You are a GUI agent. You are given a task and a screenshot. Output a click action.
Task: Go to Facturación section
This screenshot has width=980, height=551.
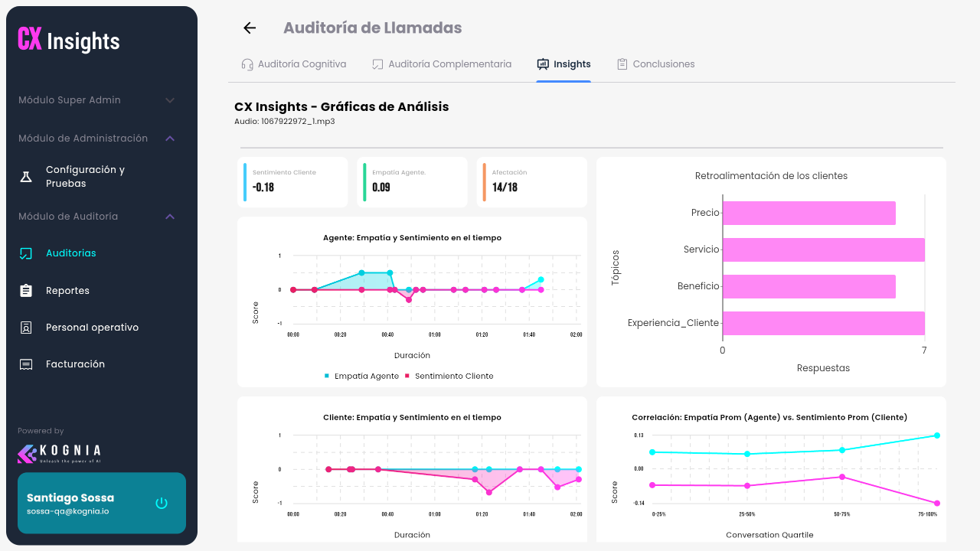[x=102, y=364]
